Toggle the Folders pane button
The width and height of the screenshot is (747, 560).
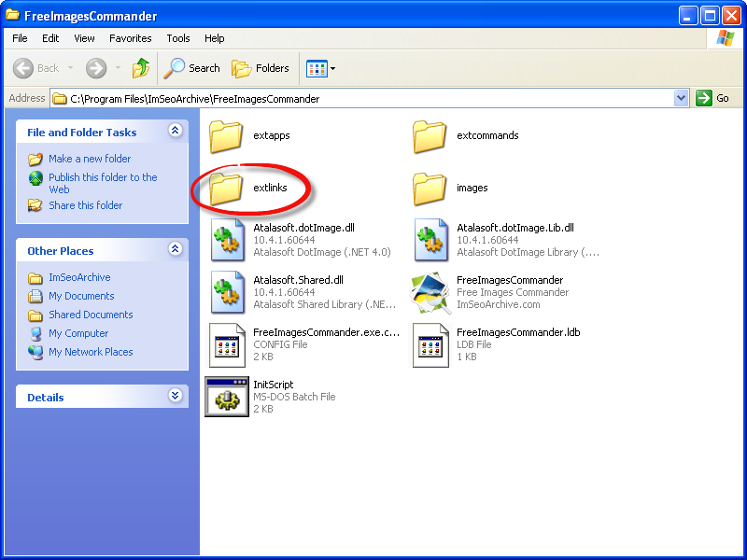click(x=261, y=68)
